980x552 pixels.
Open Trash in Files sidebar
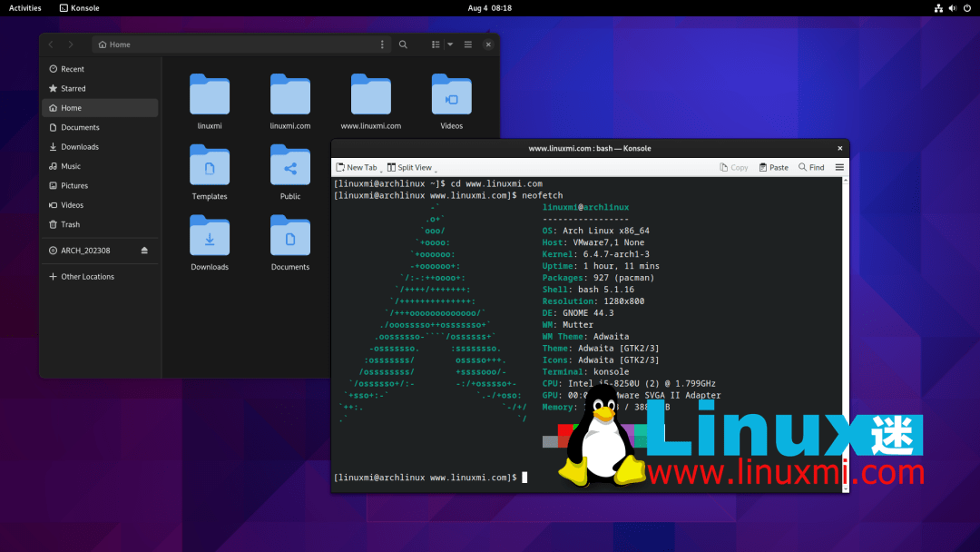click(100, 224)
